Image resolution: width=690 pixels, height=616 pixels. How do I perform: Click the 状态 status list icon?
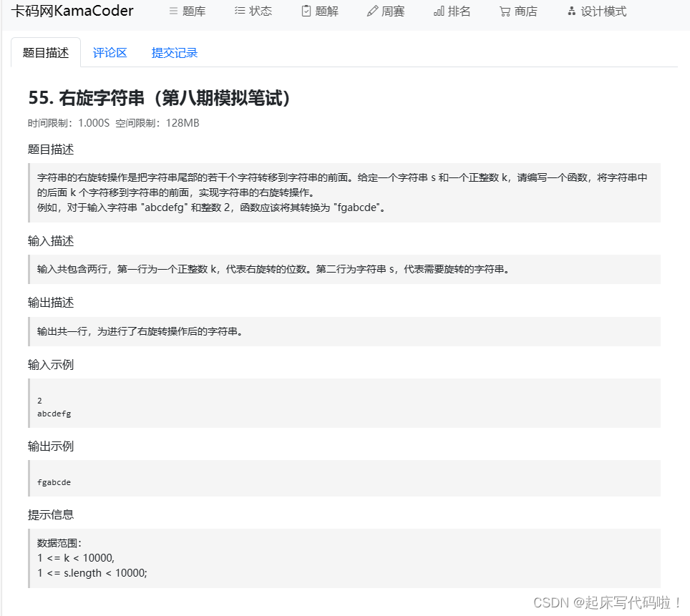239,11
